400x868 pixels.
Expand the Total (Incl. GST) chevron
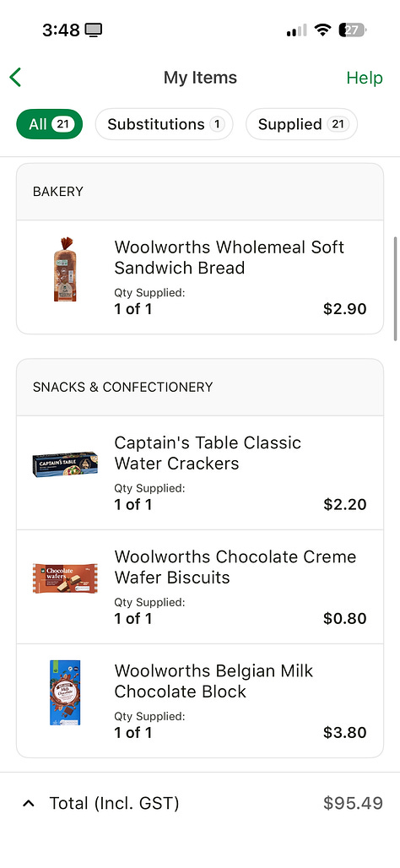[29, 803]
